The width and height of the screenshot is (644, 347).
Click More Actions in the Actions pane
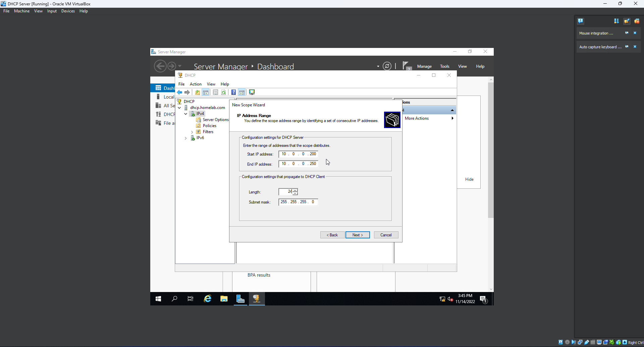417,118
